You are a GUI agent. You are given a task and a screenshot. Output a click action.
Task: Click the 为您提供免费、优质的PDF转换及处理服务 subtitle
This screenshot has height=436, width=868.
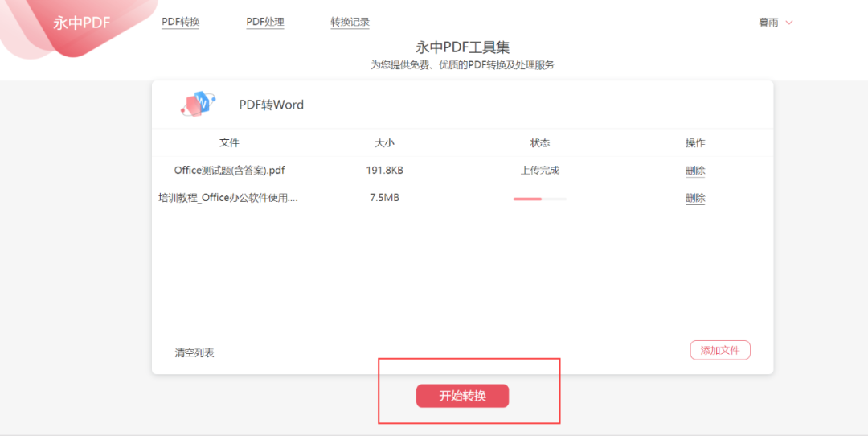pyautogui.click(x=462, y=65)
